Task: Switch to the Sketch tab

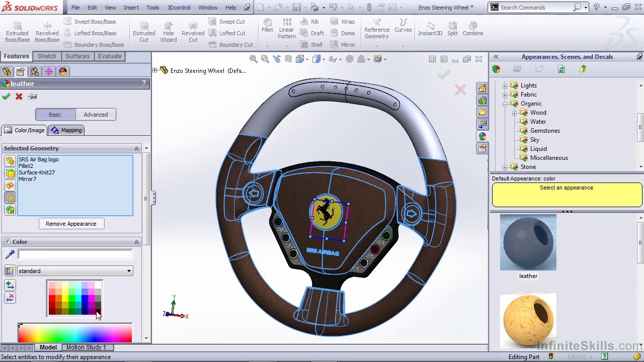Action: [47, 56]
